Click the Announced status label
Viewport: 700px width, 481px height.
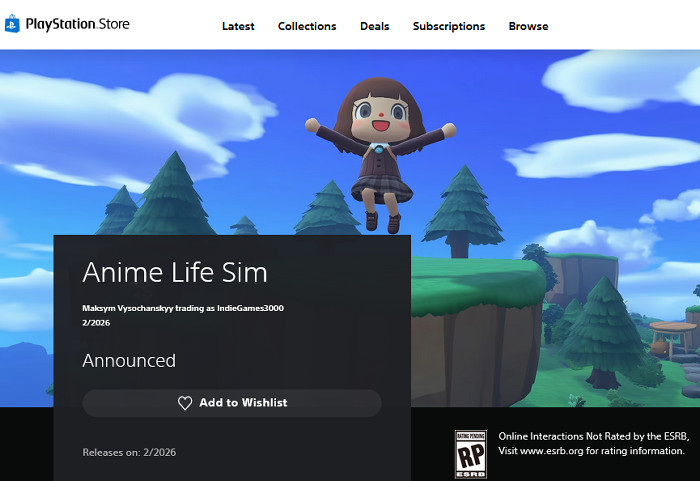tap(129, 361)
